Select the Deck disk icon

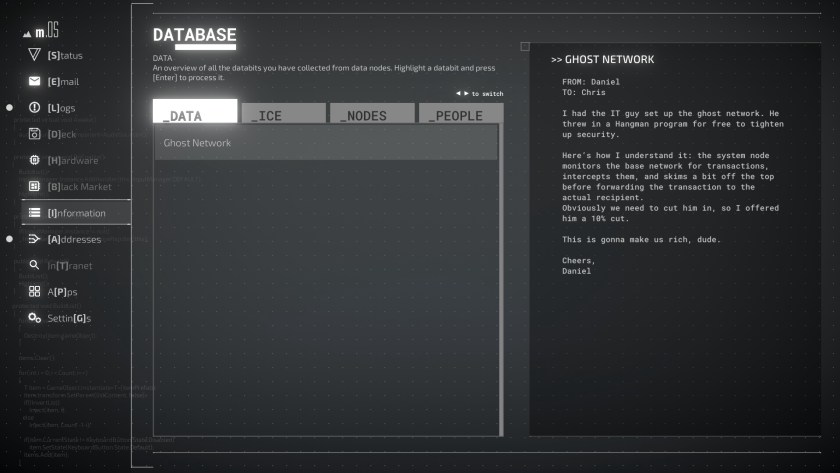click(35, 134)
